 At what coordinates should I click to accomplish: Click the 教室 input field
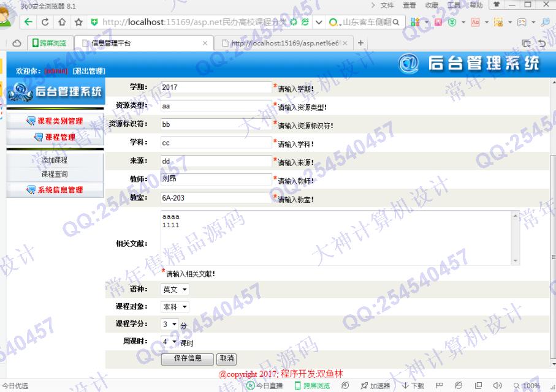216,198
